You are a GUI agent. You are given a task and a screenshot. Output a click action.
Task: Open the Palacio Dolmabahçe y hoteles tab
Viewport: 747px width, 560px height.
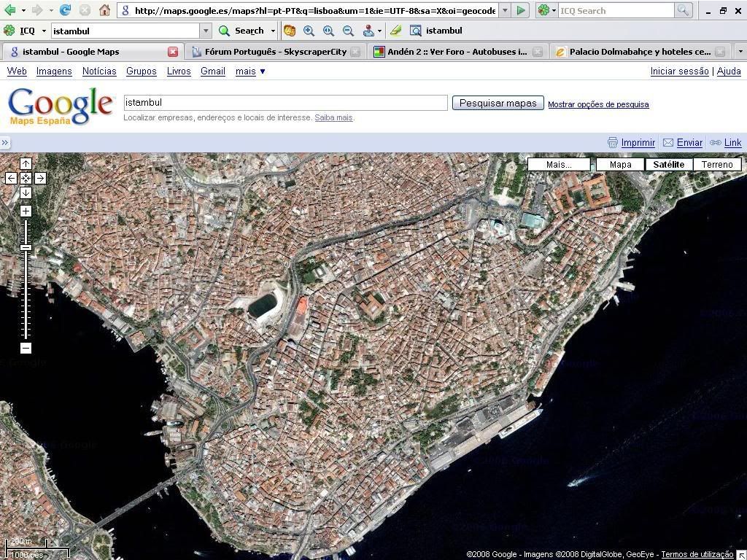click(639, 52)
